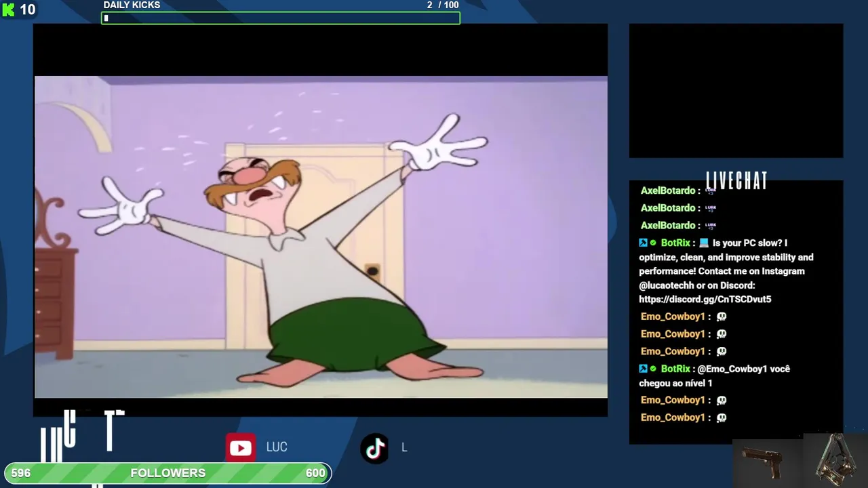This screenshot has height=488, width=868.
Task: Click the cartoon video frame
Action: point(321,237)
